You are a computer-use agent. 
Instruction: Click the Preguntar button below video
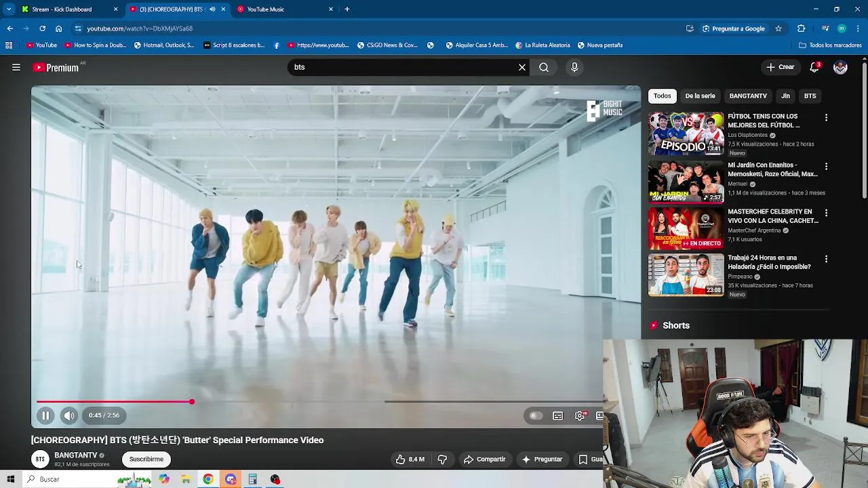(x=541, y=460)
